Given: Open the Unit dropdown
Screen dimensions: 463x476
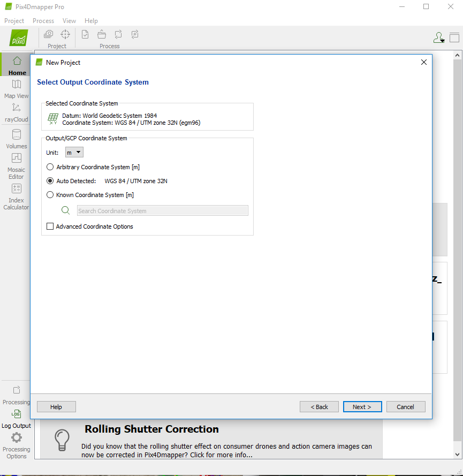Looking at the screenshot, I should tap(74, 153).
